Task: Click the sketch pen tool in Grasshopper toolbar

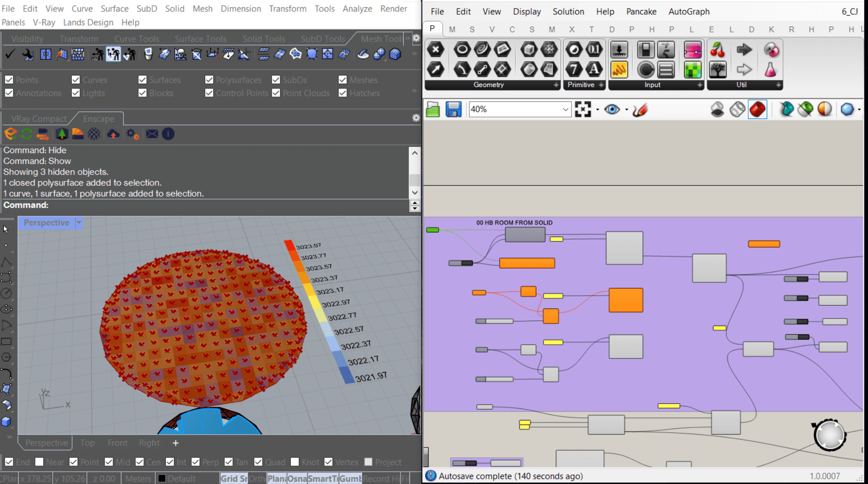Action: (x=640, y=109)
